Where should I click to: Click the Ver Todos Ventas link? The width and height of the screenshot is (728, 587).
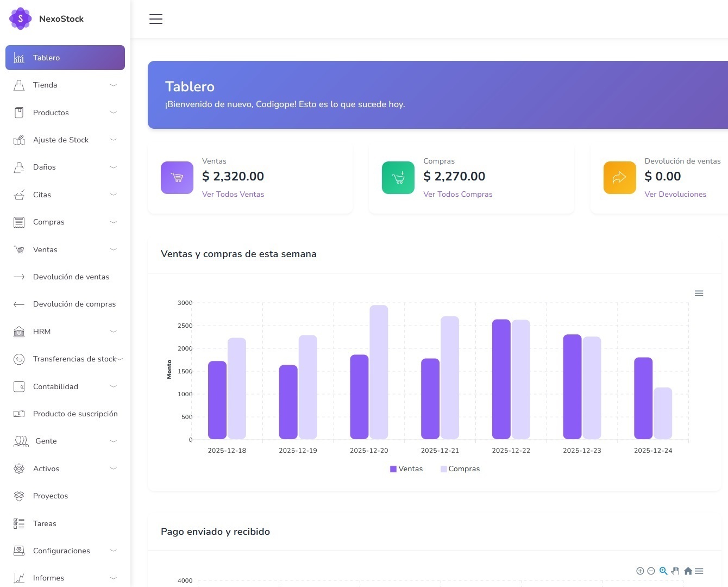click(233, 194)
